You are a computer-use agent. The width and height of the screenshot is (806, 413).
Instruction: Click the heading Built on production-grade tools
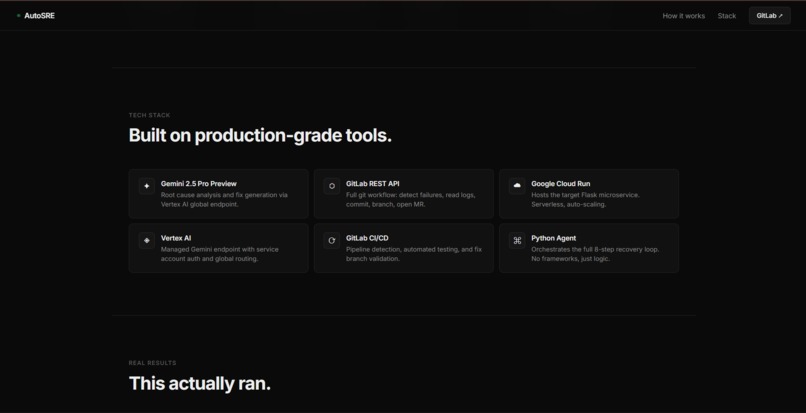[260, 136]
